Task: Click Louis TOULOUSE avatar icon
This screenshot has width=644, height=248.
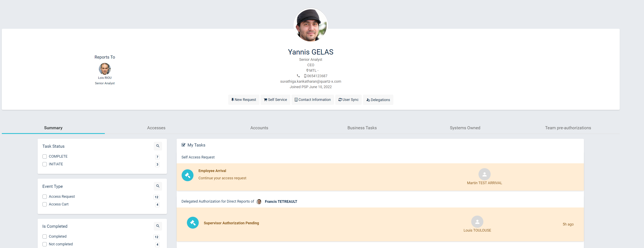Action: 477,222
